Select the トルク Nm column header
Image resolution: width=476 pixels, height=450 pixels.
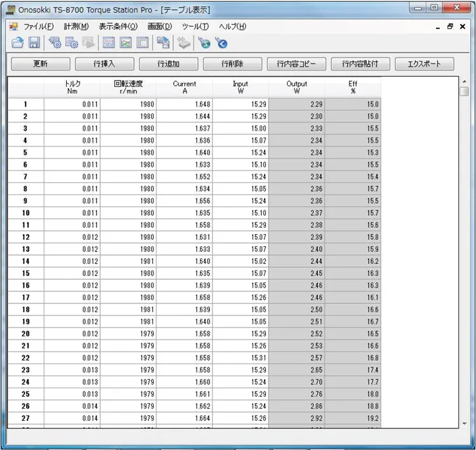pyautogui.click(x=72, y=88)
